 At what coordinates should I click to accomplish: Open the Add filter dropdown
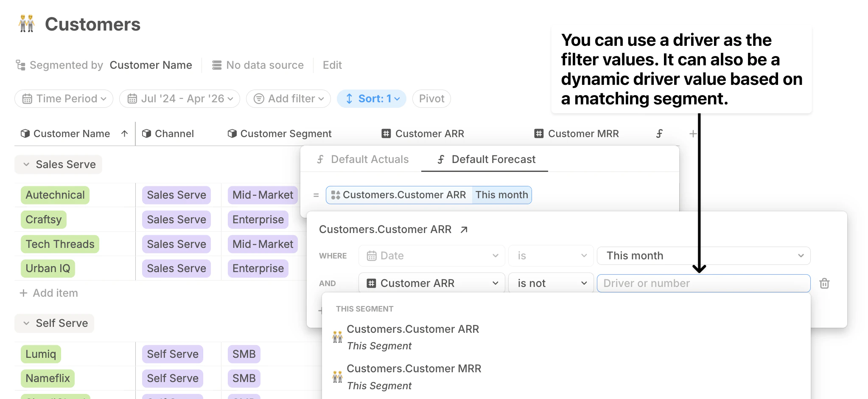pyautogui.click(x=288, y=99)
